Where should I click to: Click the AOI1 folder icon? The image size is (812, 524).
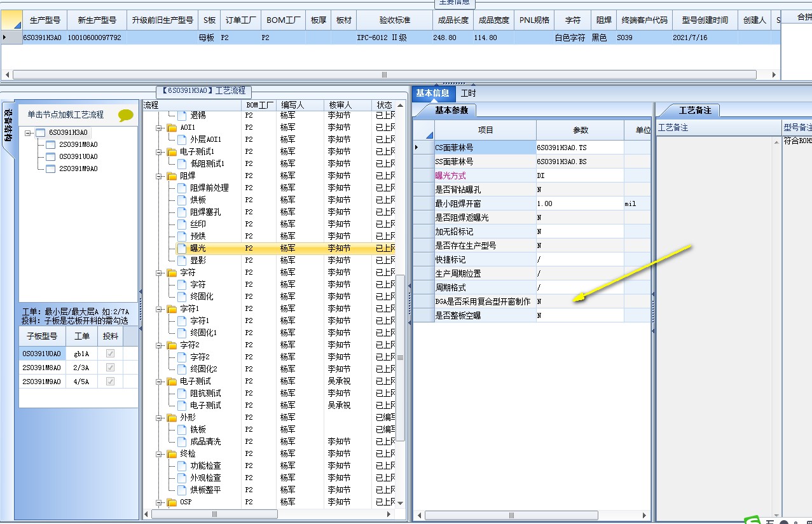click(172, 127)
